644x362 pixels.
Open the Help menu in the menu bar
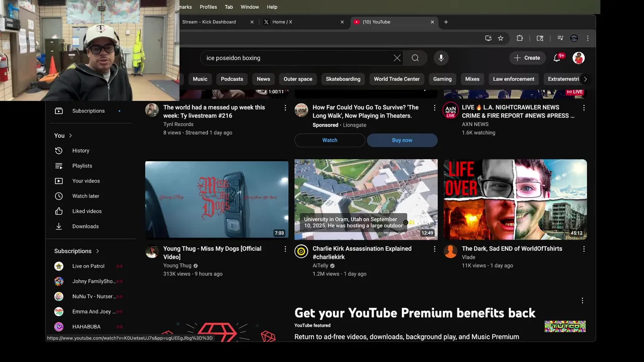click(x=272, y=7)
